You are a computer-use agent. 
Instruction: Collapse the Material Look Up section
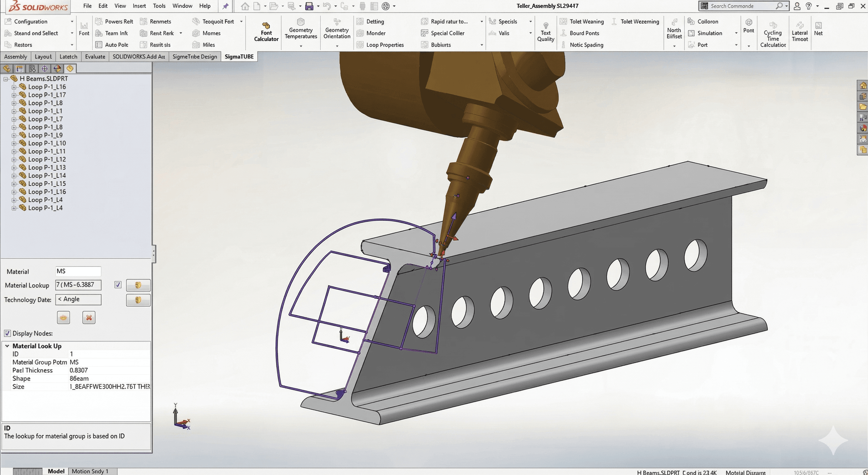(x=7, y=346)
